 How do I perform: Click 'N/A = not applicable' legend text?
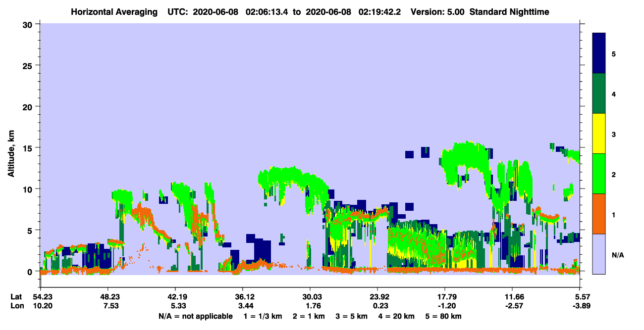(x=196, y=316)
